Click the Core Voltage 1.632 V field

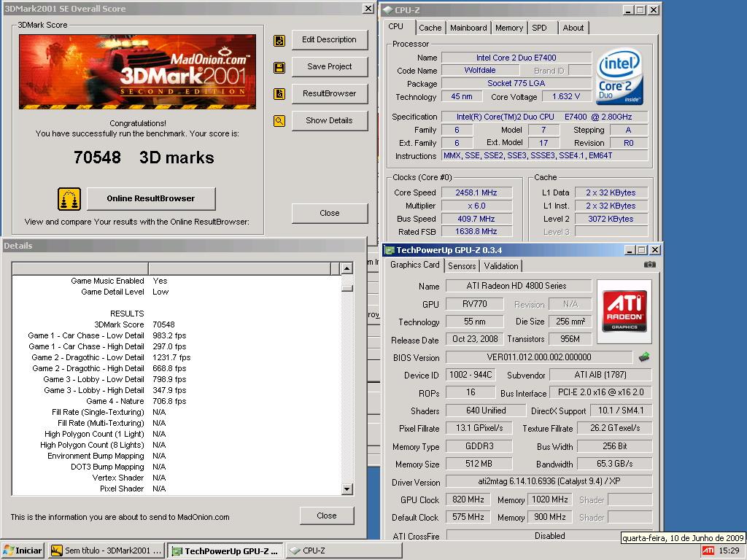(566, 97)
